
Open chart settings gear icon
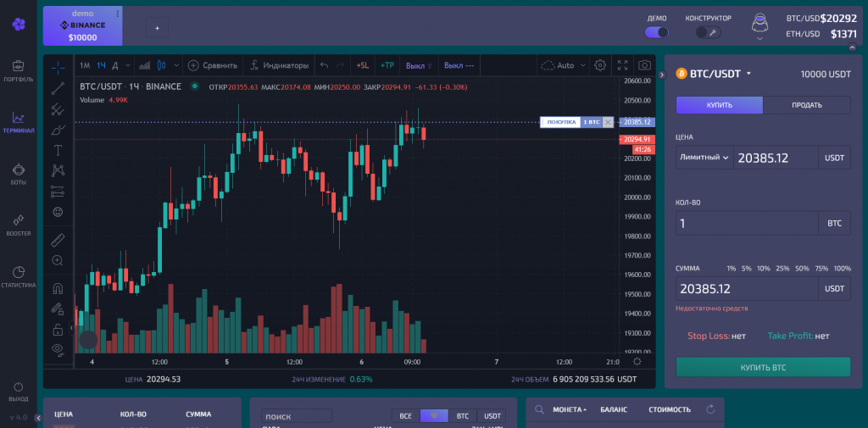pyautogui.click(x=600, y=65)
